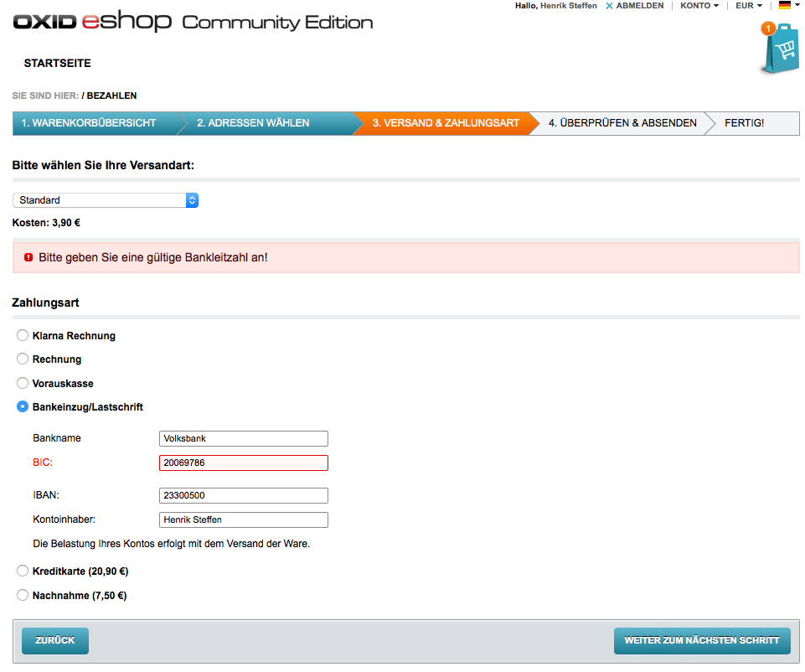Open the Standard shipping method dropdown
The height and width of the screenshot is (672, 805).
pos(106,200)
